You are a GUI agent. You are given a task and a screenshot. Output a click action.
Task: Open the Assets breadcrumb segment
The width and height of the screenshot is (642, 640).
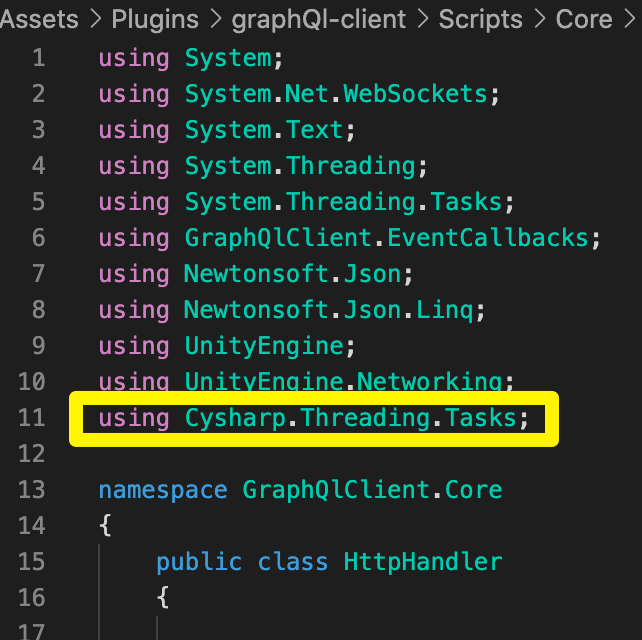tap(39, 19)
